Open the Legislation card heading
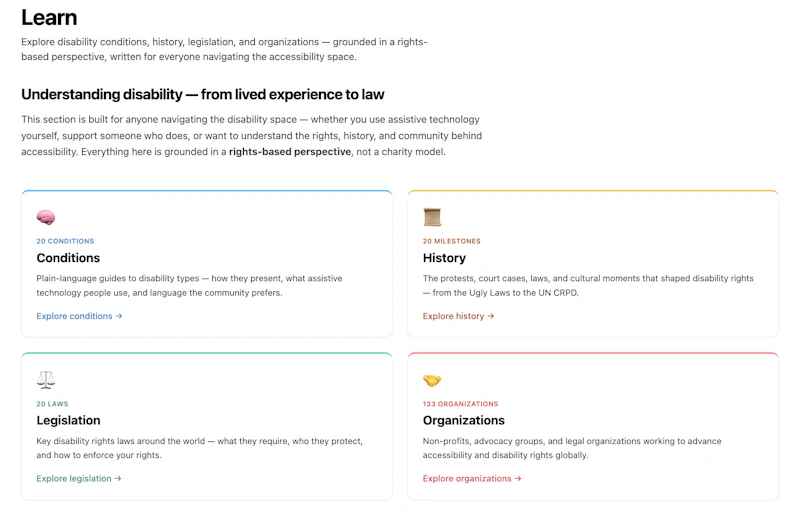 (x=68, y=420)
